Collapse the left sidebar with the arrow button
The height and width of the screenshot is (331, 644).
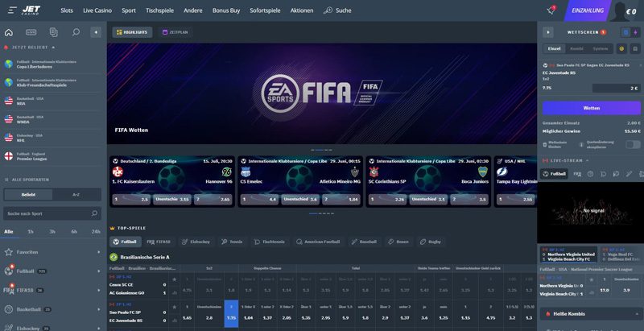(96, 32)
